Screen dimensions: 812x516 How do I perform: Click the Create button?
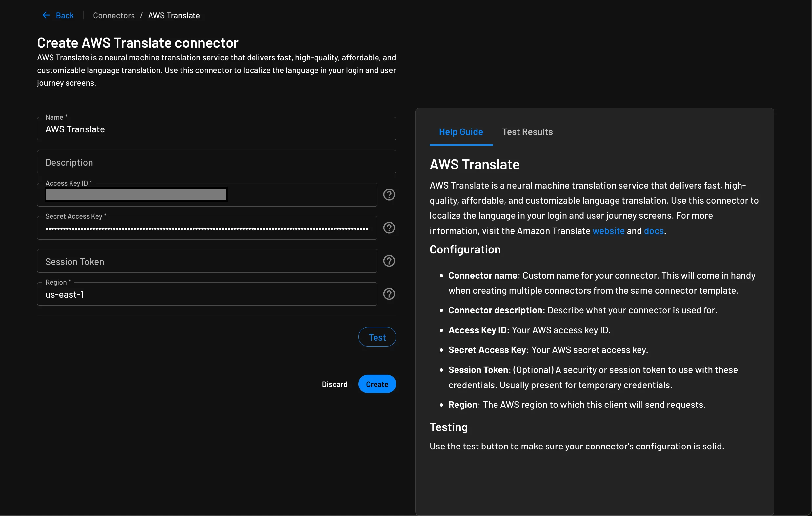pos(377,384)
